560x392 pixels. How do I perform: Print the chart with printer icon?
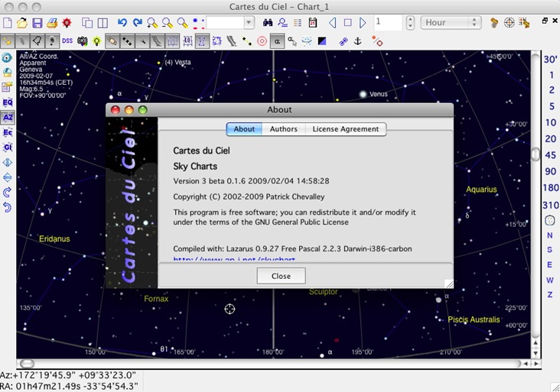(52, 23)
